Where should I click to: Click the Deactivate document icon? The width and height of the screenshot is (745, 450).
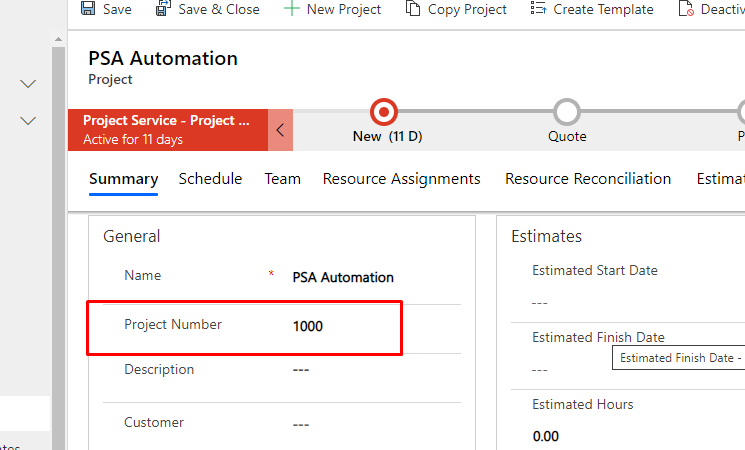tap(686, 9)
